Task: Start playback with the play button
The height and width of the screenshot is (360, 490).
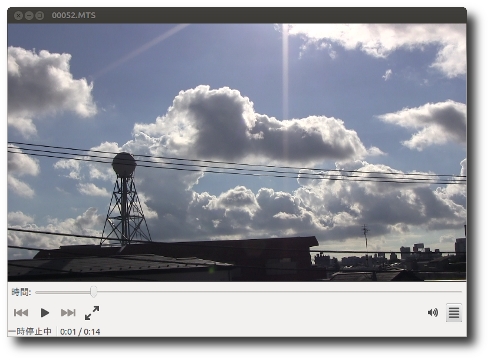Action: point(45,313)
